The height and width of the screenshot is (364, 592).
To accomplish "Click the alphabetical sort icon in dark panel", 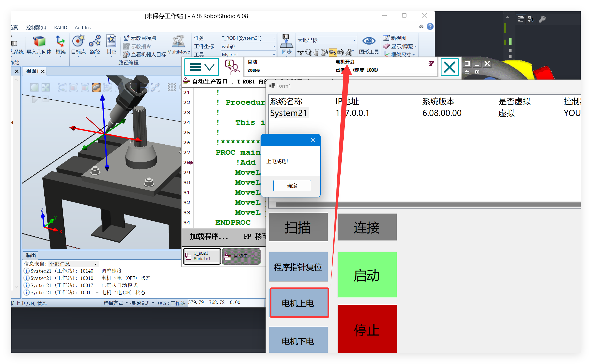I will (530, 19).
